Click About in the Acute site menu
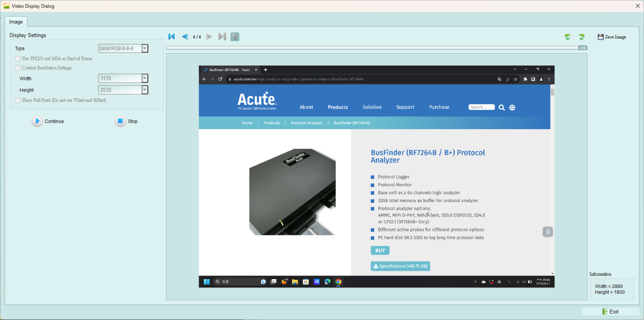 click(306, 107)
